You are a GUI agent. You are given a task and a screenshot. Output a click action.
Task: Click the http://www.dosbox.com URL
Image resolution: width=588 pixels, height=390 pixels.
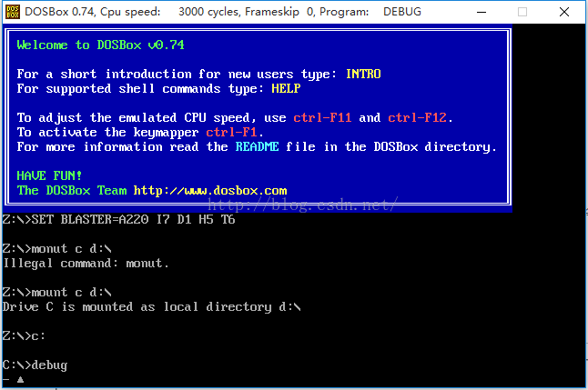[x=210, y=190]
